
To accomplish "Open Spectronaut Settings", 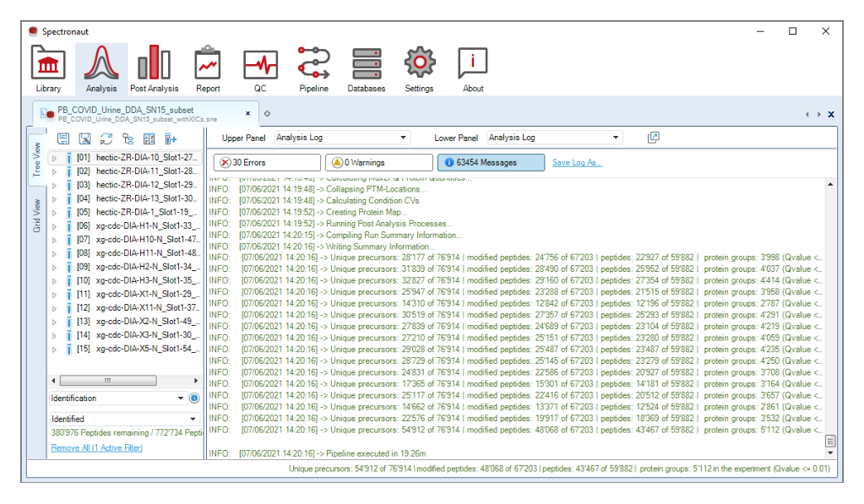I will pyautogui.click(x=419, y=69).
